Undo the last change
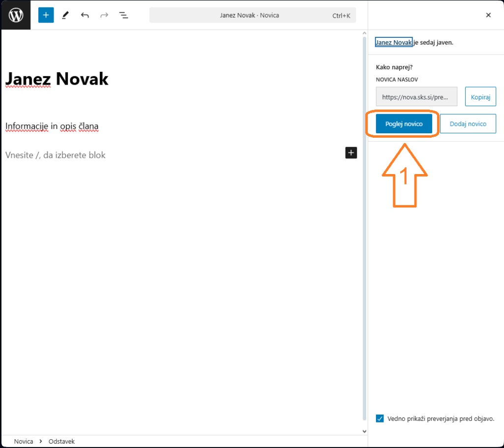The width and height of the screenshot is (504, 448). 85,15
